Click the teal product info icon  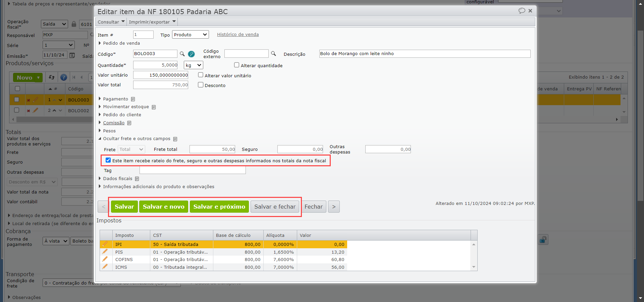(x=191, y=54)
